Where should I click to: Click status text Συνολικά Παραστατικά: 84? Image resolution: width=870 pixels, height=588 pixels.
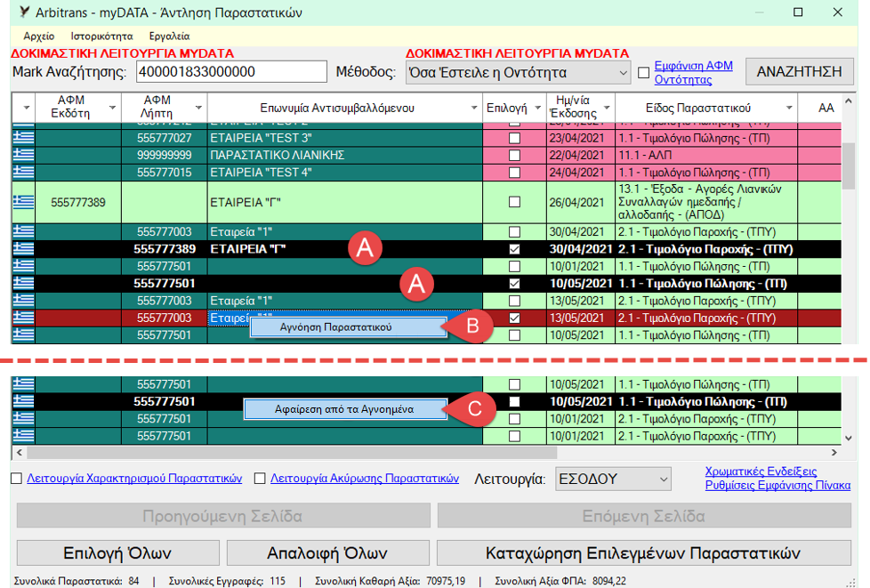pos(77,581)
